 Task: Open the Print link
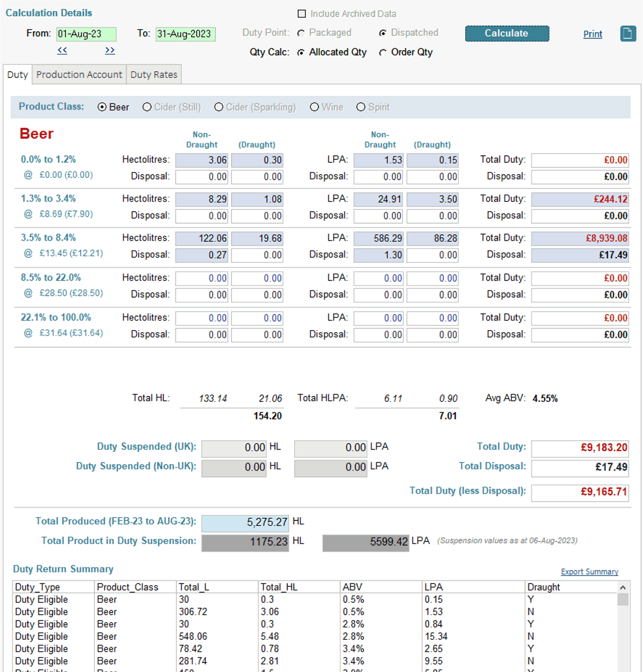[x=592, y=33]
